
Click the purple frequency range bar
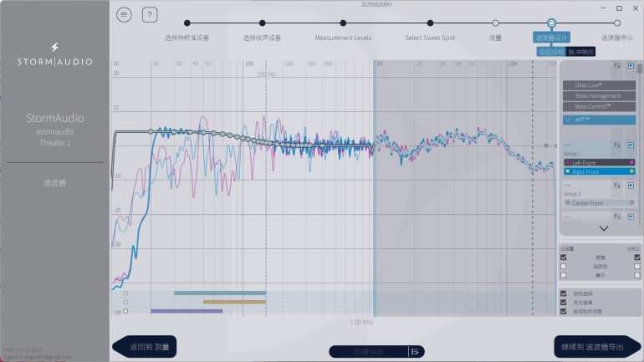pos(187,311)
